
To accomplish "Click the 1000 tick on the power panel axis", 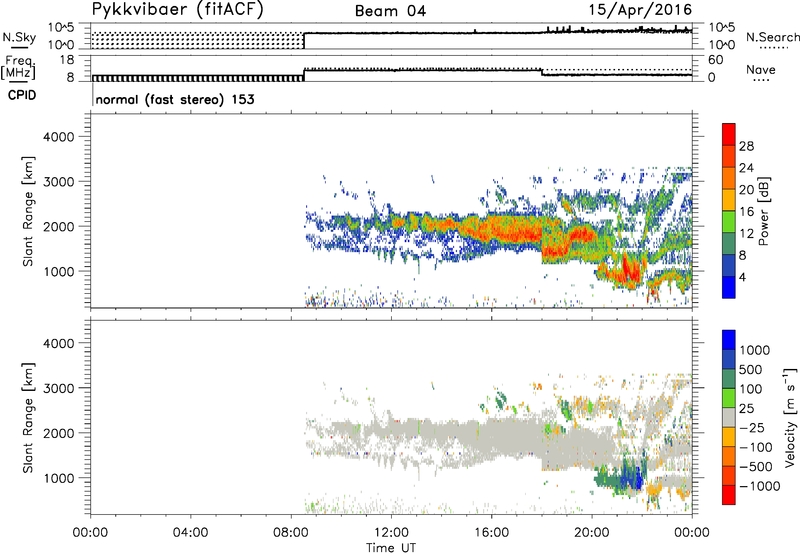I will [x=59, y=271].
